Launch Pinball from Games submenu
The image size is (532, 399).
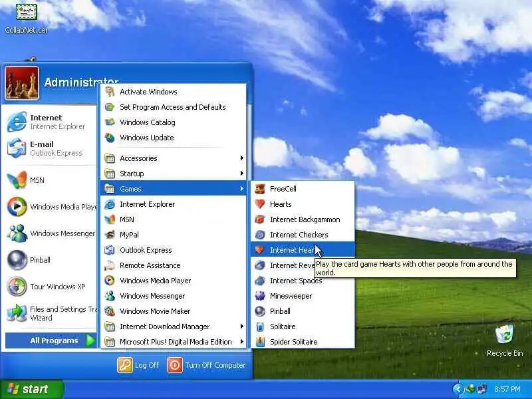click(x=303, y=311)
